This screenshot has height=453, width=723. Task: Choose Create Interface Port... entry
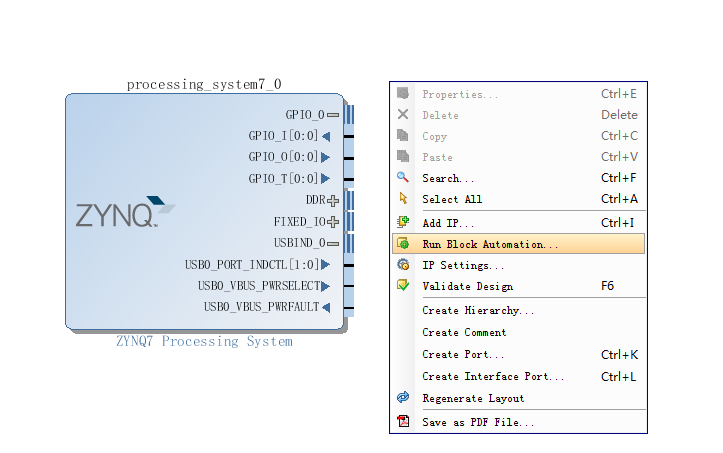click(518, 376)
